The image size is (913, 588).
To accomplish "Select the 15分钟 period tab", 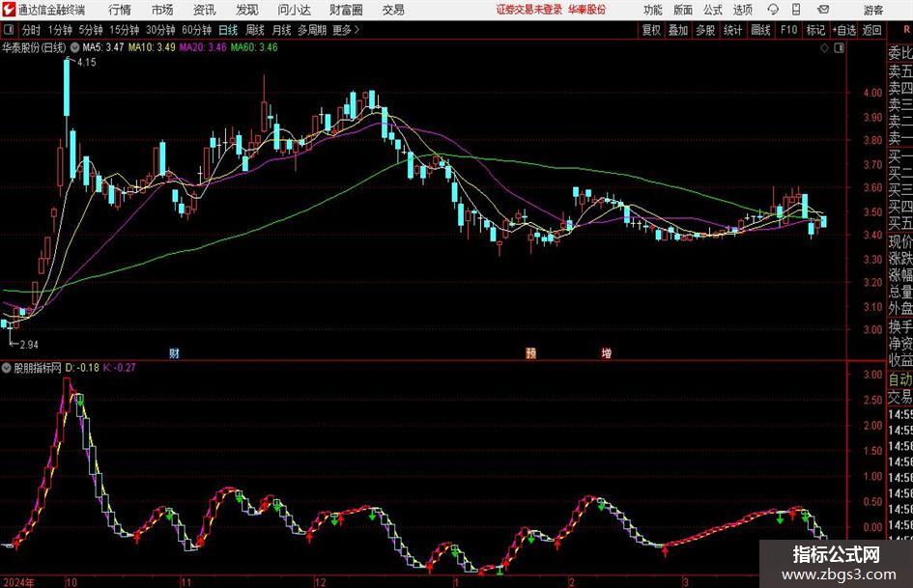I will pos(125,30).
